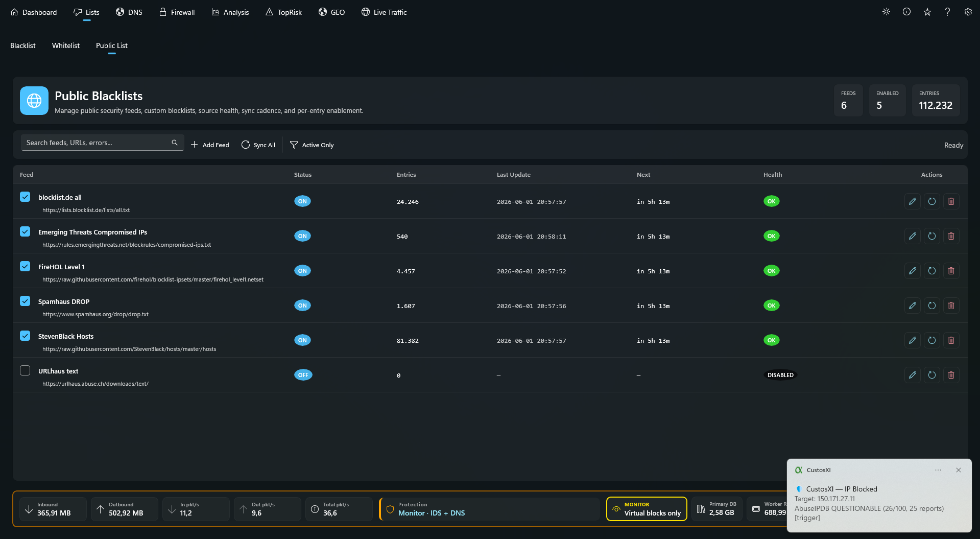This screenshot has width=980, height=539.
Task: Open the Firewall menu
Action: click(177, 12)
